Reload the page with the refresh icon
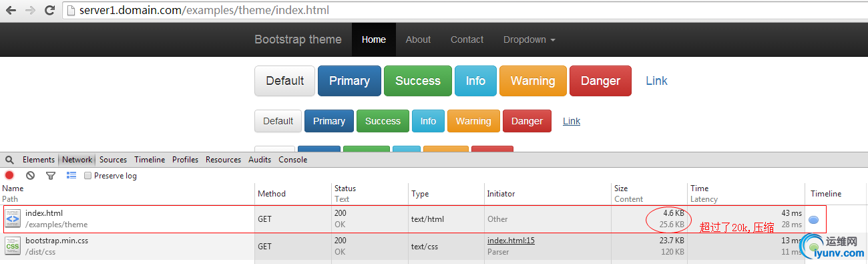Screen dimensions: 868x264 coord(49,11)
